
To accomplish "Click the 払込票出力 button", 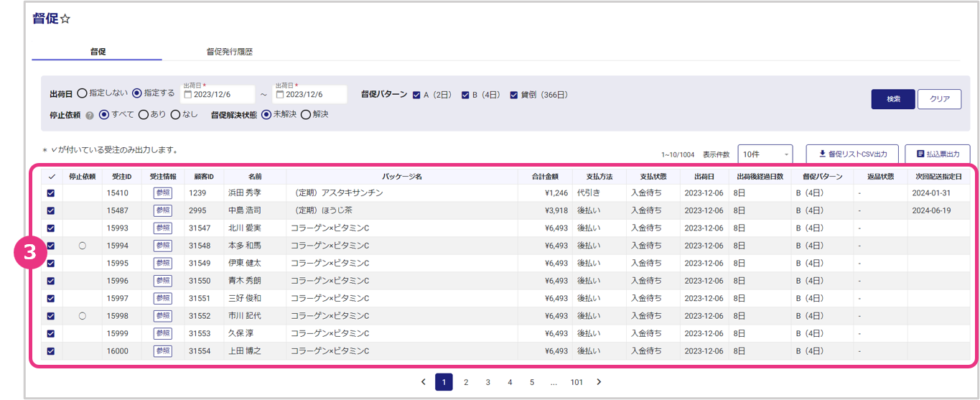I will (x=937, y=154).
